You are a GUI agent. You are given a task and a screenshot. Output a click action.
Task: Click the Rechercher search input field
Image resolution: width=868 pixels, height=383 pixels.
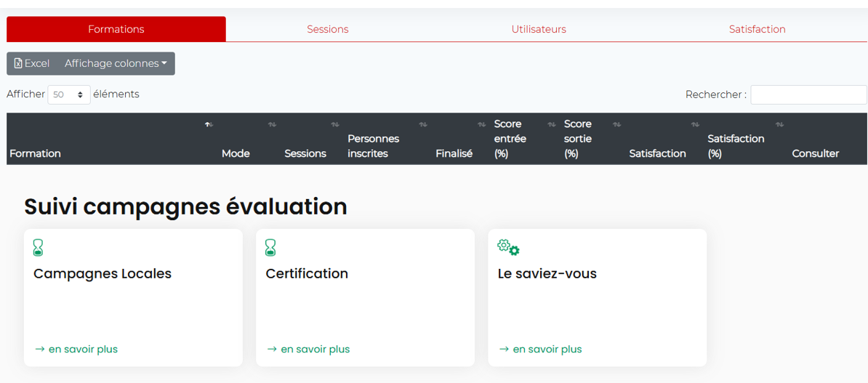tap(808, 94)
